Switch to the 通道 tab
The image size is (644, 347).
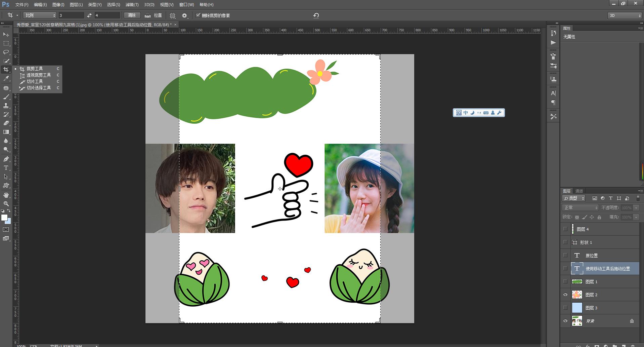click(579, 191)
